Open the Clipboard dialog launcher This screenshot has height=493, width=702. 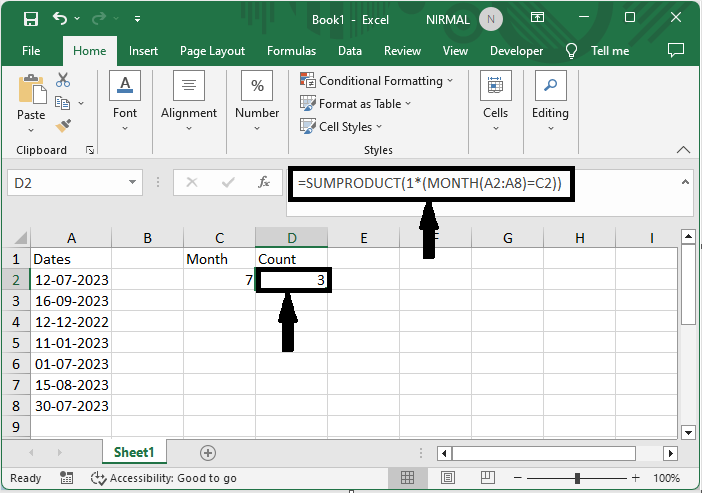click(90, 150)
